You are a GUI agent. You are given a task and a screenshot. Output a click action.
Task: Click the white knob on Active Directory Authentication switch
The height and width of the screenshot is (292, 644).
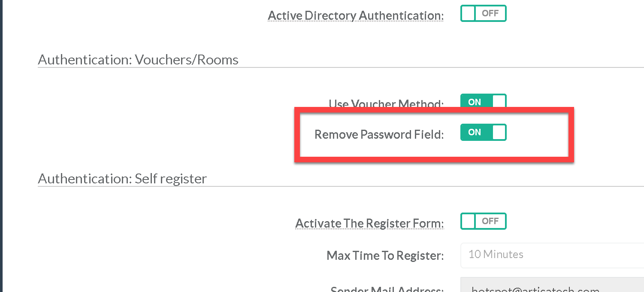pyautogui.click(x=469, y=13)
